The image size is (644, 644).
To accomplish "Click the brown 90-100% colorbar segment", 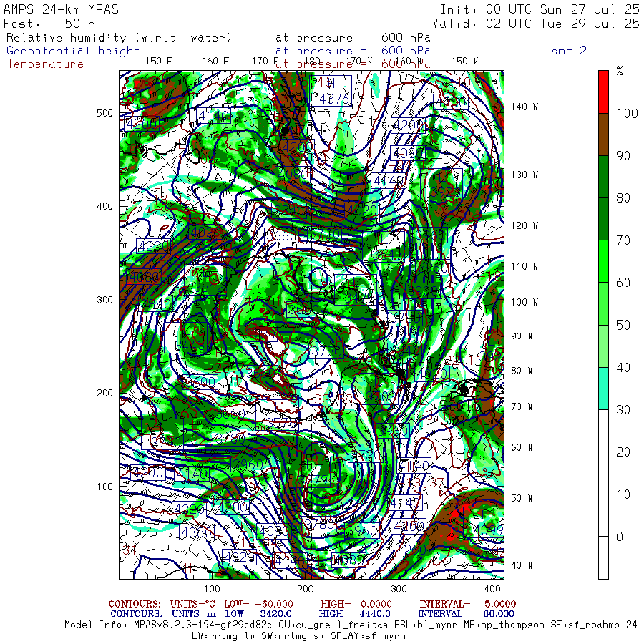I will click(603, 135).
